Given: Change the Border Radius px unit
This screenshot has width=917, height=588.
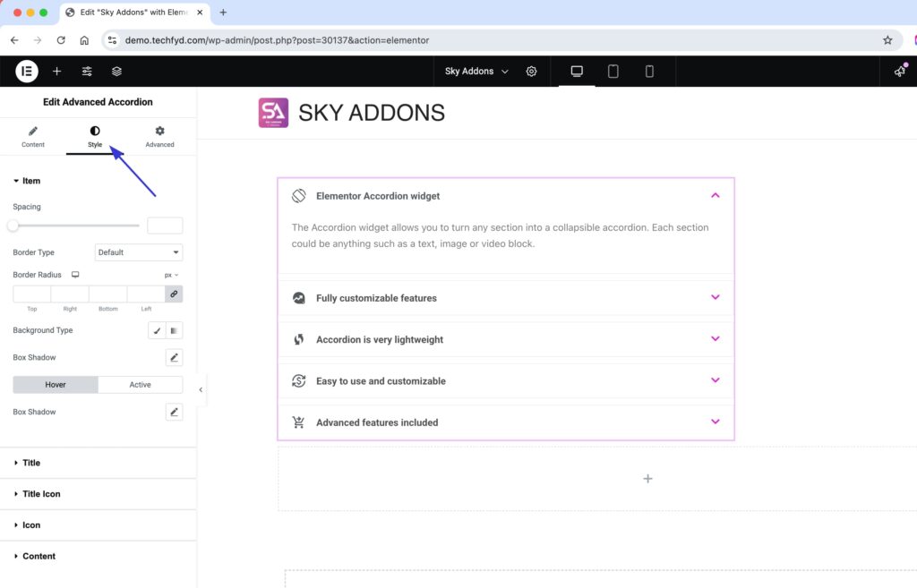Looking at the screenshot, I should (171, 275).
